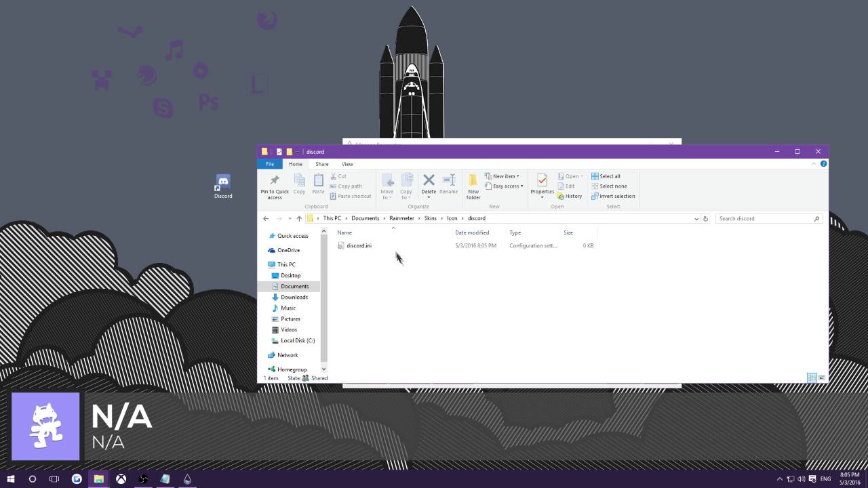
Task: Click Documents in the address breadcrumb
Action: pyautogui.click(x=366, y=218)
